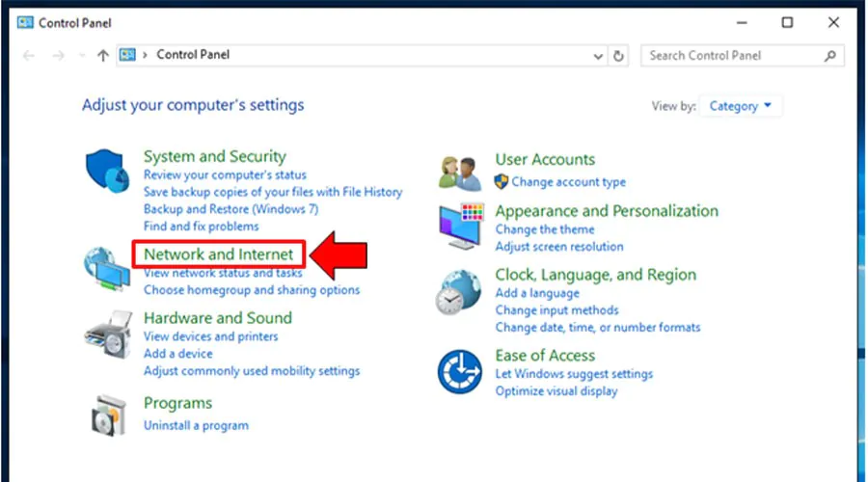Click Uninstall a program
868x482 pixels.
point(196,425)
